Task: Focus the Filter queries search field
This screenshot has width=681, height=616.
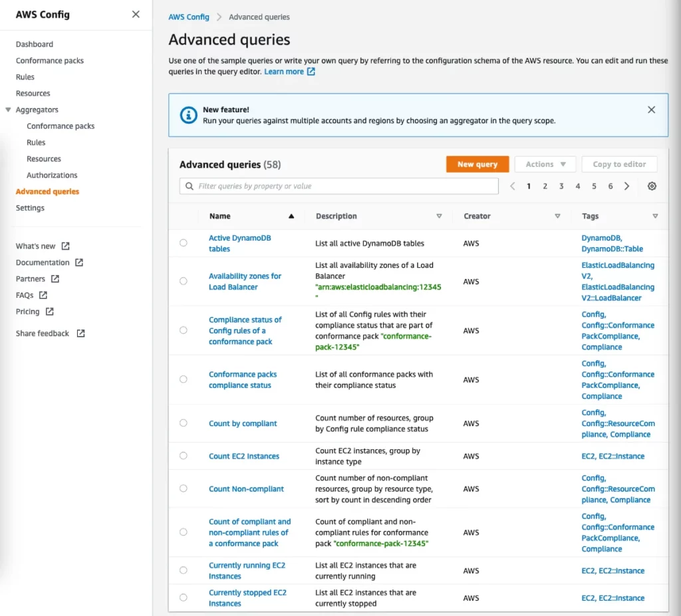Action: click(x=339, y=186)
